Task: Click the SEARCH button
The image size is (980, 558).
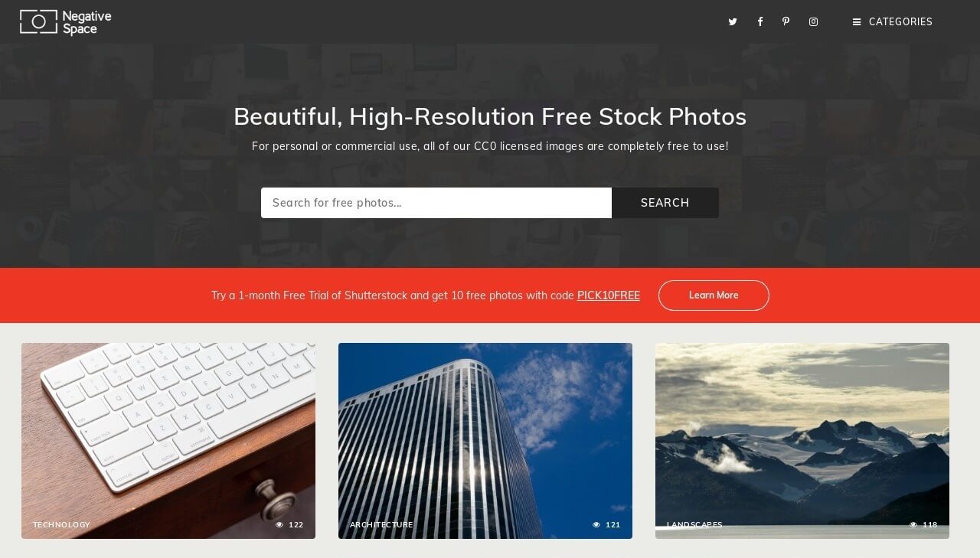Action: (x=665, y=203)
